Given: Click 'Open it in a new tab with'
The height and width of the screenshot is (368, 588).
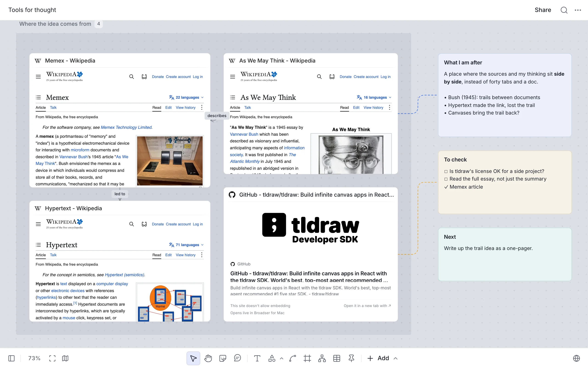Looking at the screenshot, I should pos(367,306).
